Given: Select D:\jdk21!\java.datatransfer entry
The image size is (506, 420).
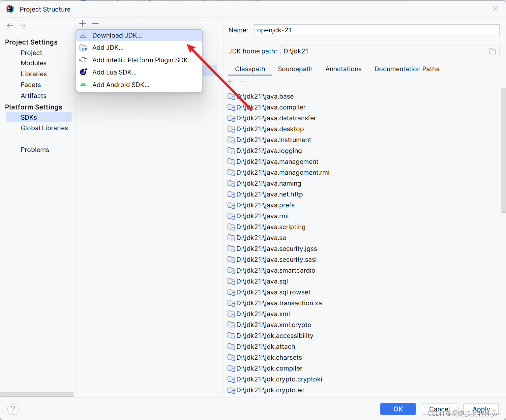Looking at the screenshot, I should pyautogui.click(x=276, y=118).
